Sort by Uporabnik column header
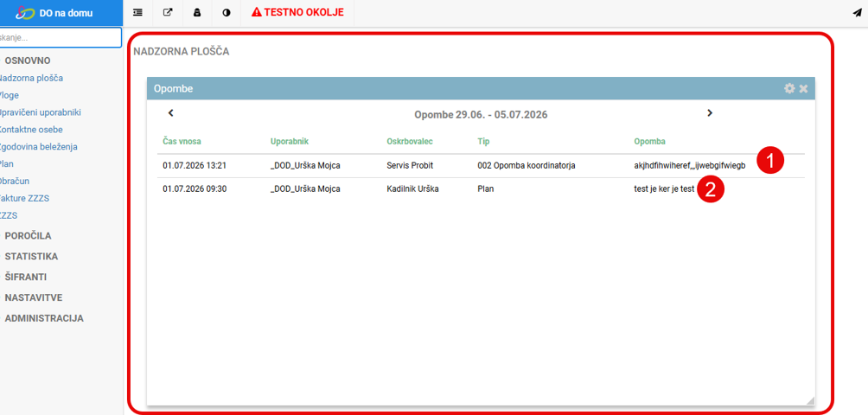868x415 pixels. pyautogui.click(x=290, y=141)
